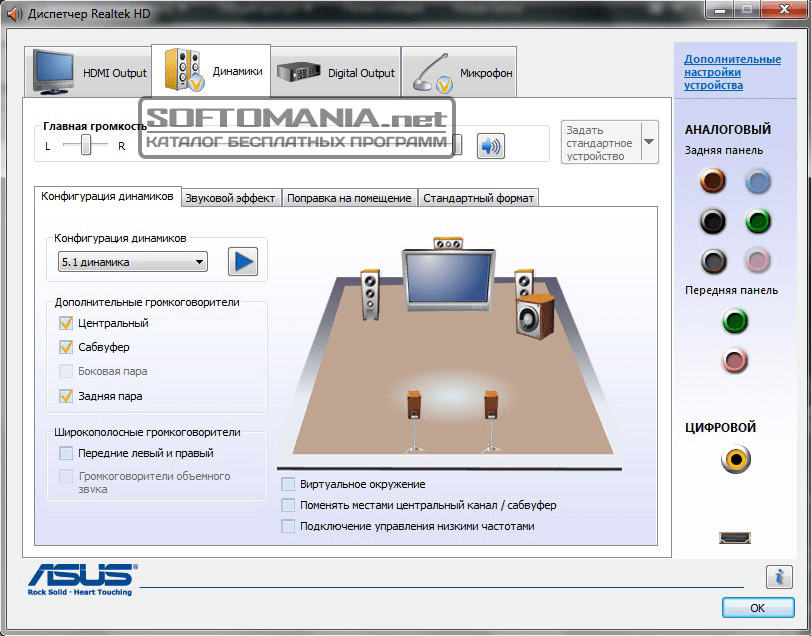Viewport: 811px width, 636px height.
Task: Switch to HDMI Output device tab
Action: click(x=88, y=72)
